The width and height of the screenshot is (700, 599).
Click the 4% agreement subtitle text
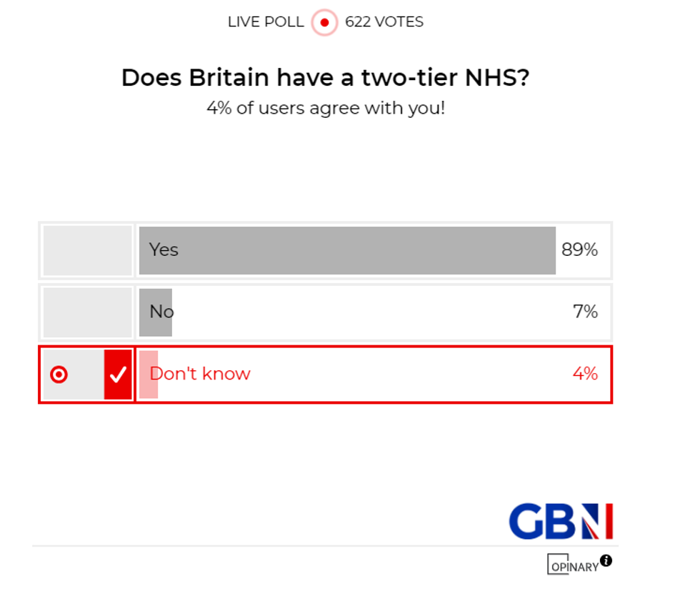tap(326, 109)
